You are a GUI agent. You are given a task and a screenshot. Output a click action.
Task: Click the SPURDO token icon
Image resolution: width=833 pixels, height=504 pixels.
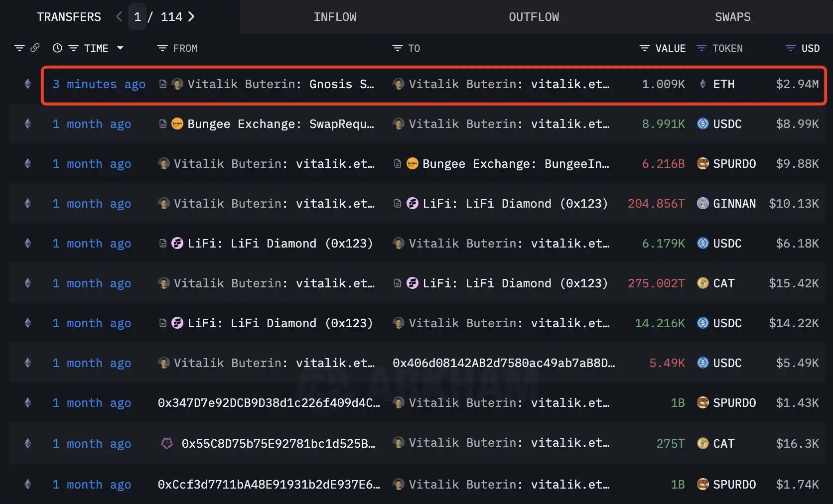coord(702,164)
